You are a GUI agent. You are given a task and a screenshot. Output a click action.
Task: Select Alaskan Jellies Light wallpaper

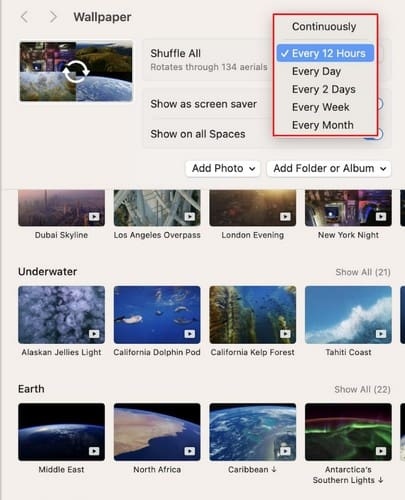(x=61, y=315)
